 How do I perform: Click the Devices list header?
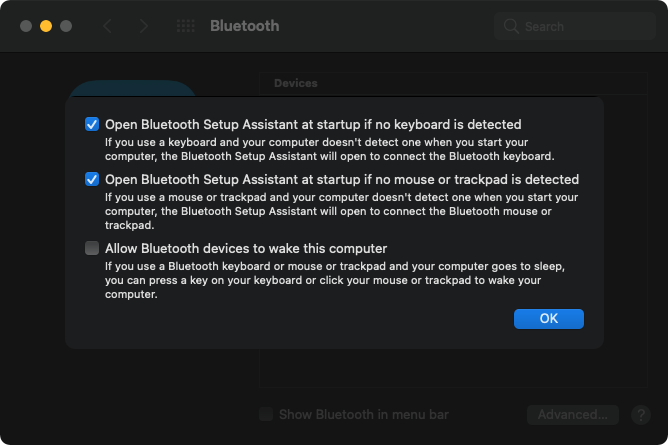pyautogui.click(x=295, y=83)
